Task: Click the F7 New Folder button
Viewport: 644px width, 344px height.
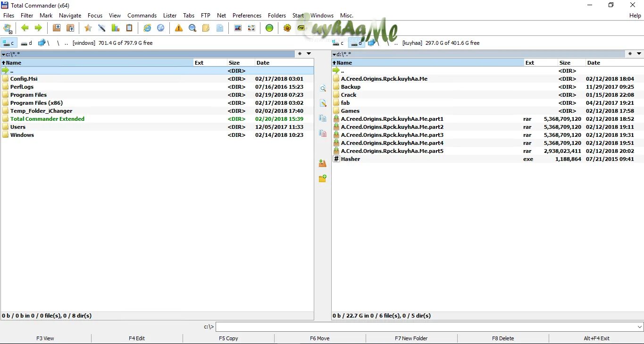Action: point(411,338)
